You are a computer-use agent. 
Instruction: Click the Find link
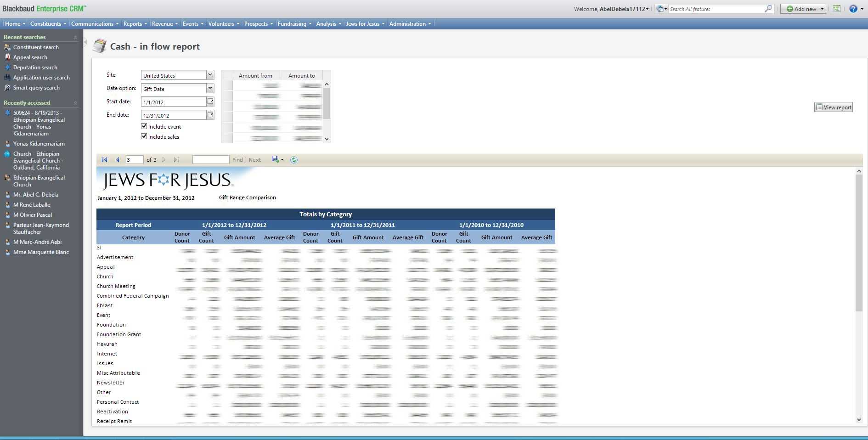pos(237,160)
